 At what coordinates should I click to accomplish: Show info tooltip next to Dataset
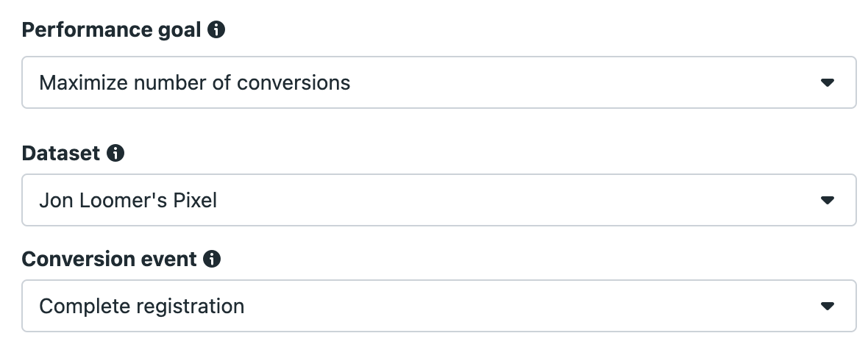(x=115, y=153)
